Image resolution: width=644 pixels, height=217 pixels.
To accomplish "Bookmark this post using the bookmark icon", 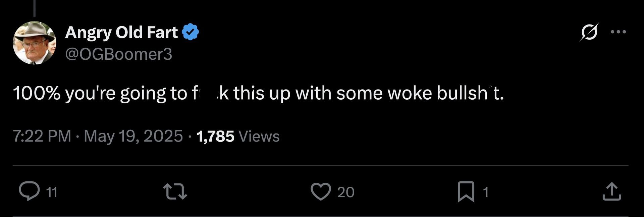I will (x=466, y=192).
